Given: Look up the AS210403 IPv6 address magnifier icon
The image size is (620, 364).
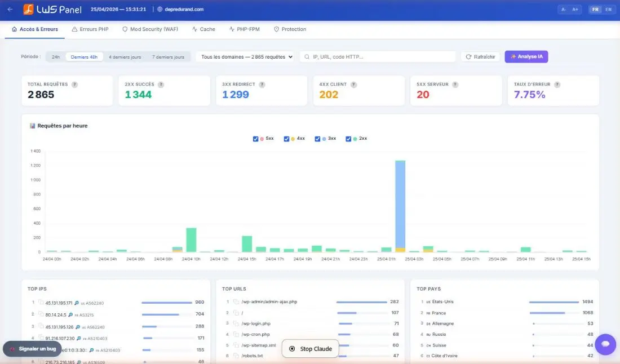Looking at the screenshot, I should 91,350.
